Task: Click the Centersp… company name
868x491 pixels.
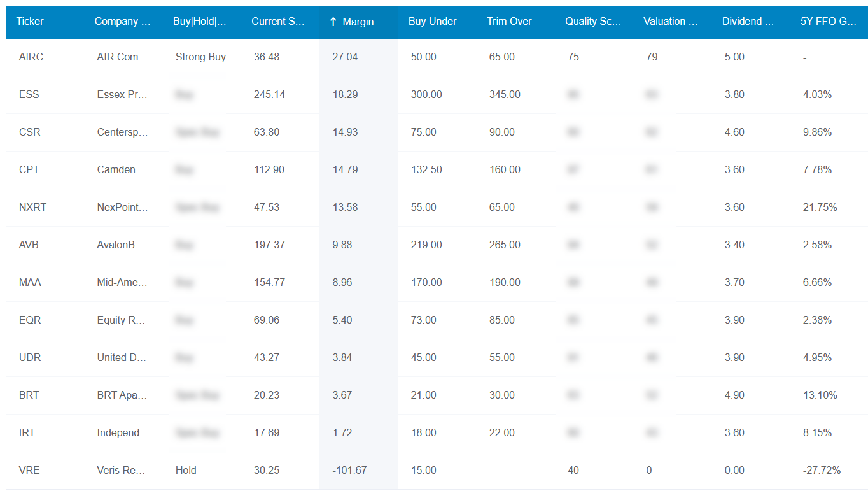Action: tap(123, 132)
